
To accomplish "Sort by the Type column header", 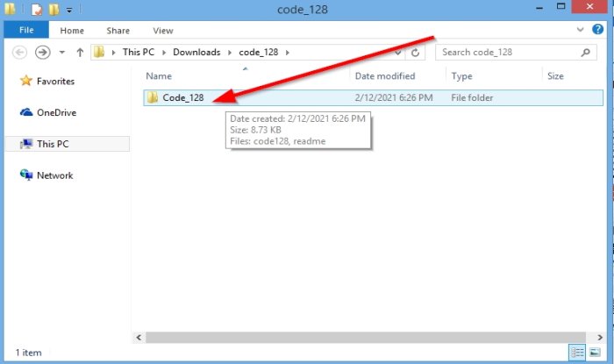I will (461, 76).
